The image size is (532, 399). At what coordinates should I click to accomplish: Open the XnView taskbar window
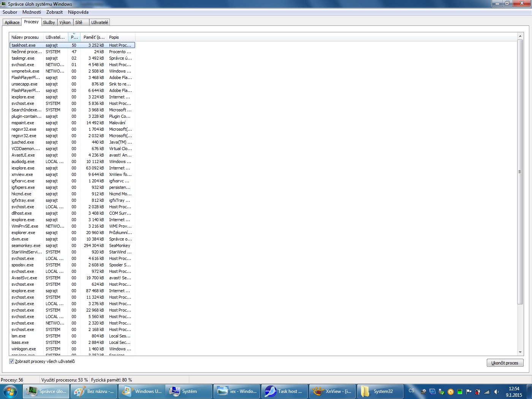point(332,391)
